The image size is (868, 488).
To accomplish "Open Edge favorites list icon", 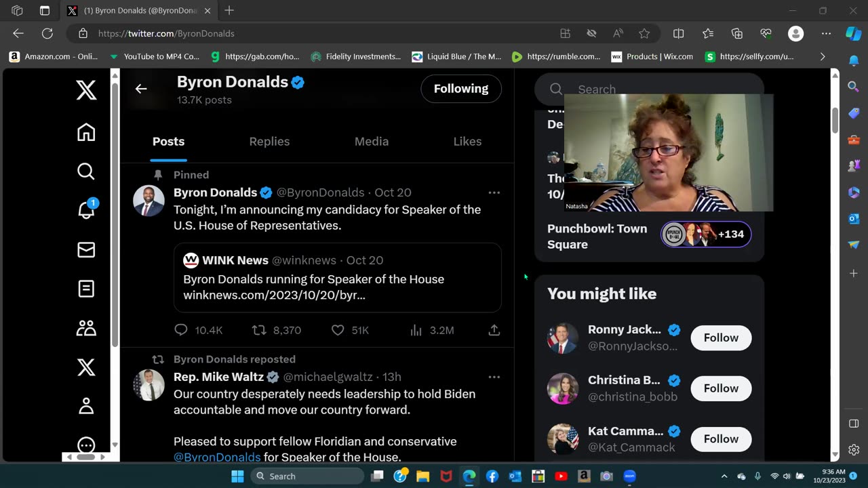I will coord(708,33).
